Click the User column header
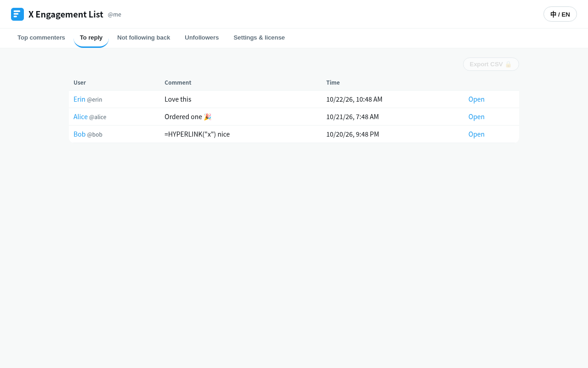588x368 pixels. coord(79,83)
